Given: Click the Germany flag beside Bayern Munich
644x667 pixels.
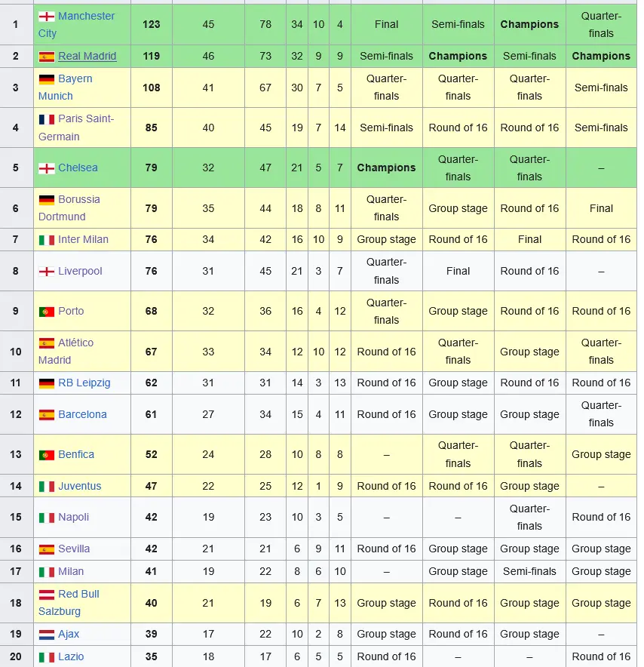Looking at the screenshot, I should 46,79.
